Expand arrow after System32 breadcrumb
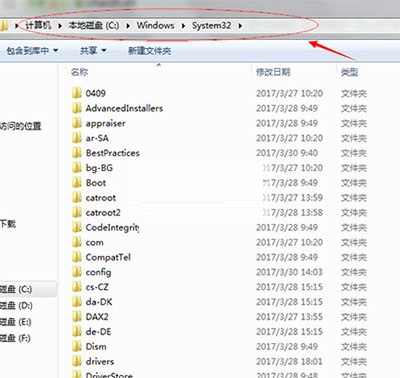This screenshot has height=378, width=400. click(240, 26)
